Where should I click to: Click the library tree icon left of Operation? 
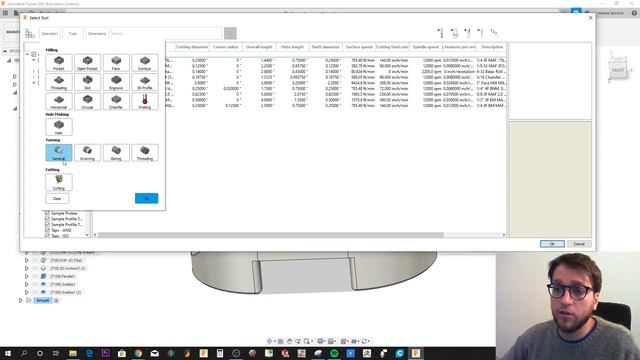pyautogui.click(x=30, y=33)
